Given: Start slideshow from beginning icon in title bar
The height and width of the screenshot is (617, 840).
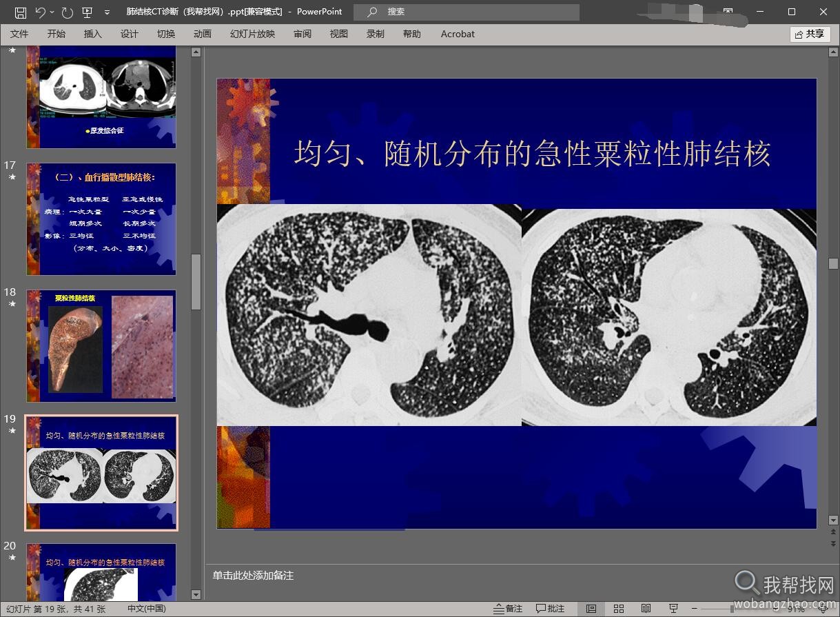Looking at the screenshot, I should point(87,12).
